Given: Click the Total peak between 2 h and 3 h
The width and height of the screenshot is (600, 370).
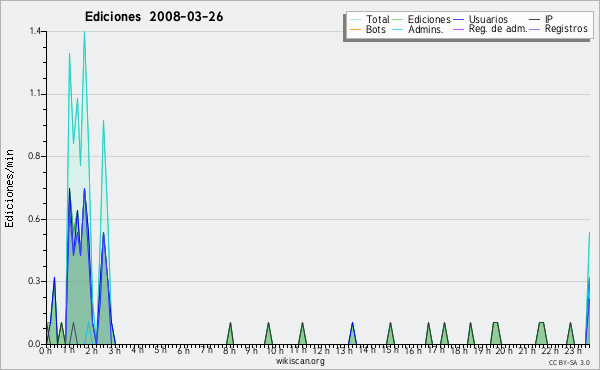Looking at the screenshot, I should pos(103,122).
